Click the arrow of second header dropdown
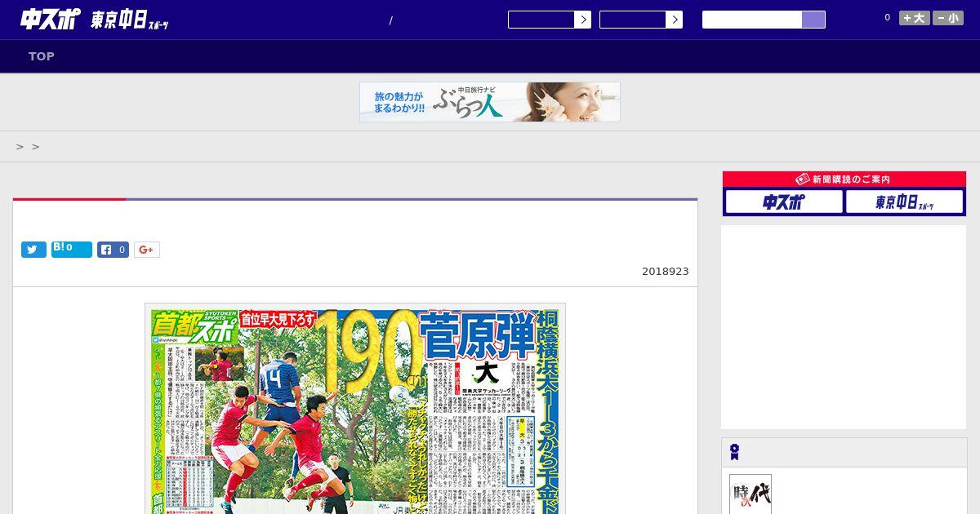The image size is (980, 514). pyautogui.click(x=674, y=20)
